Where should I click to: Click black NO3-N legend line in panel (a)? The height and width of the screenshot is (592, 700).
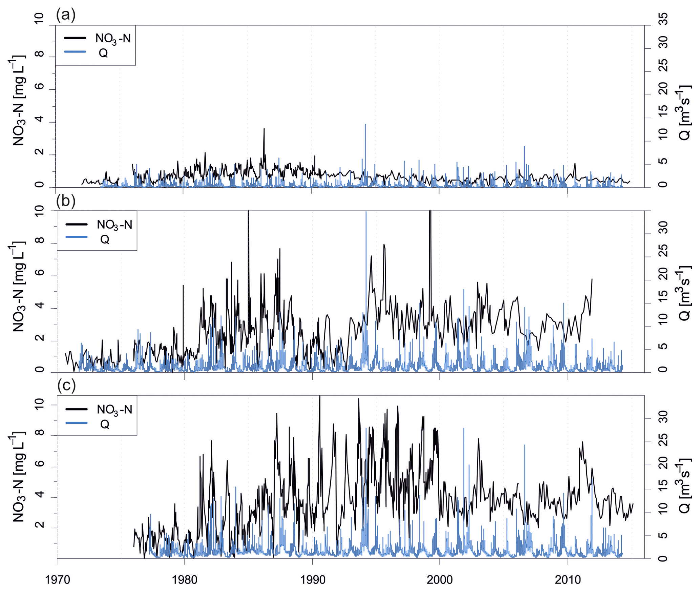76,38
